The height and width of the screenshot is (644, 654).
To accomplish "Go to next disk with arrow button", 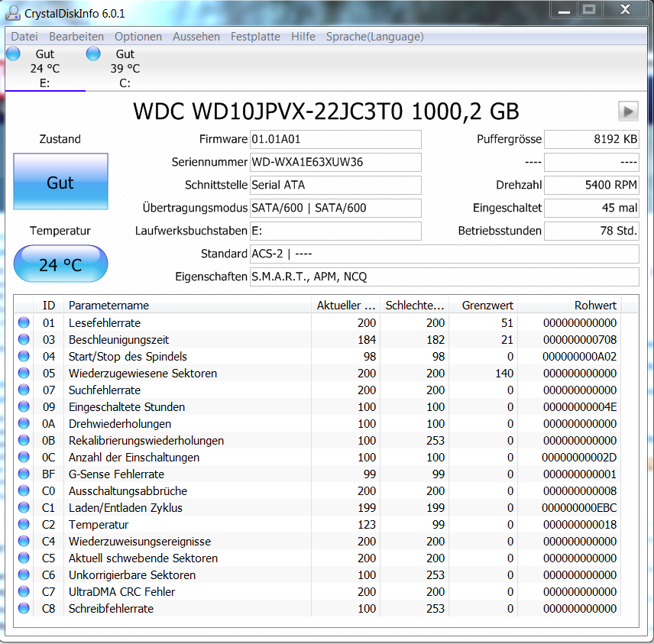I will tap(628, 112).
